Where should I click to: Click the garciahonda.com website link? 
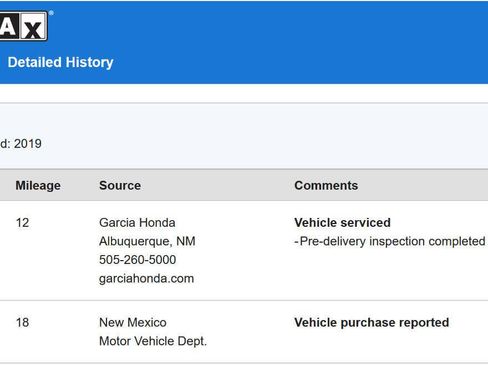(x=146, y=278)
